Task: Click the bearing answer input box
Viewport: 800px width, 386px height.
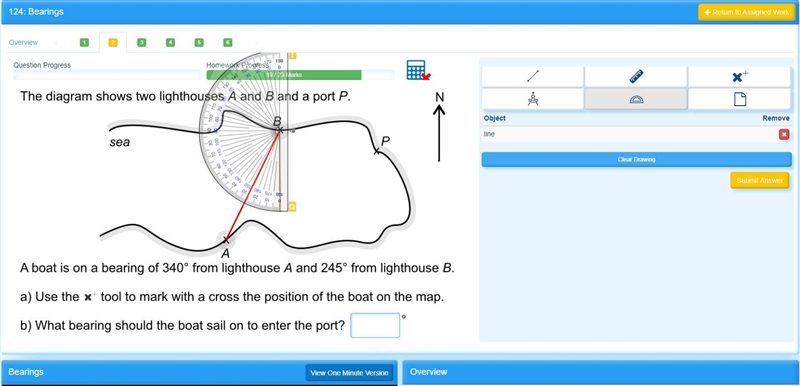Action: tap(375, 325)
